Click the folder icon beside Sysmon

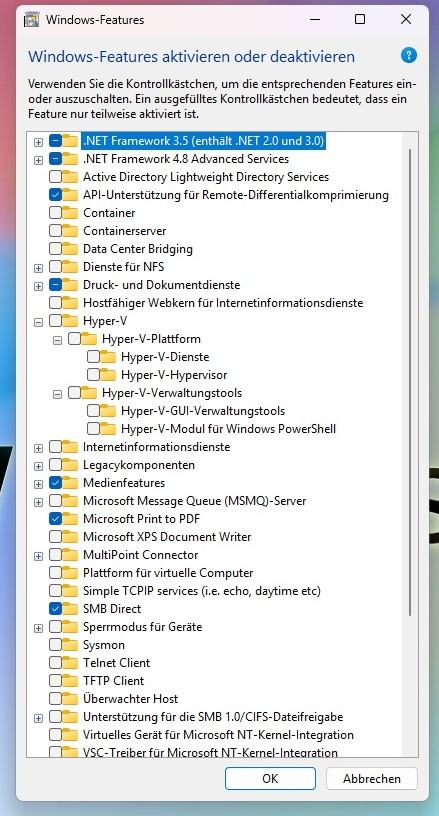pyautogui.click(x=70, y=645)
